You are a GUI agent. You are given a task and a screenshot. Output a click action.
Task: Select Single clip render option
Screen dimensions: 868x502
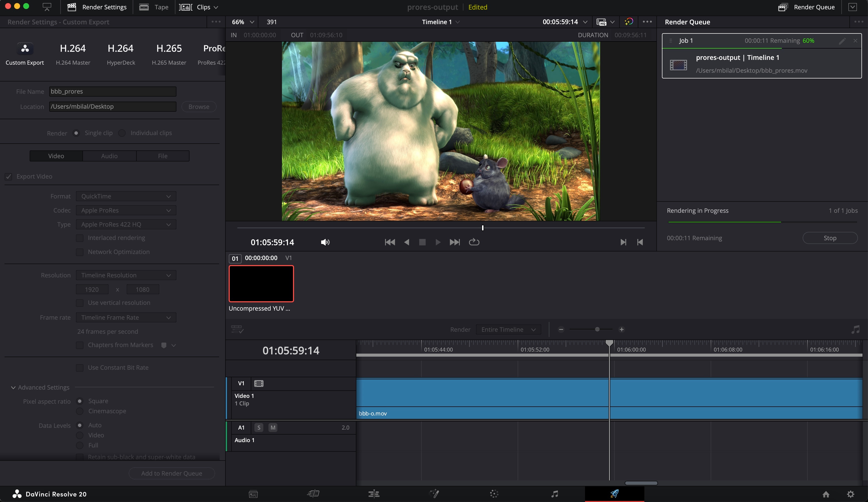tap(76, 133)
